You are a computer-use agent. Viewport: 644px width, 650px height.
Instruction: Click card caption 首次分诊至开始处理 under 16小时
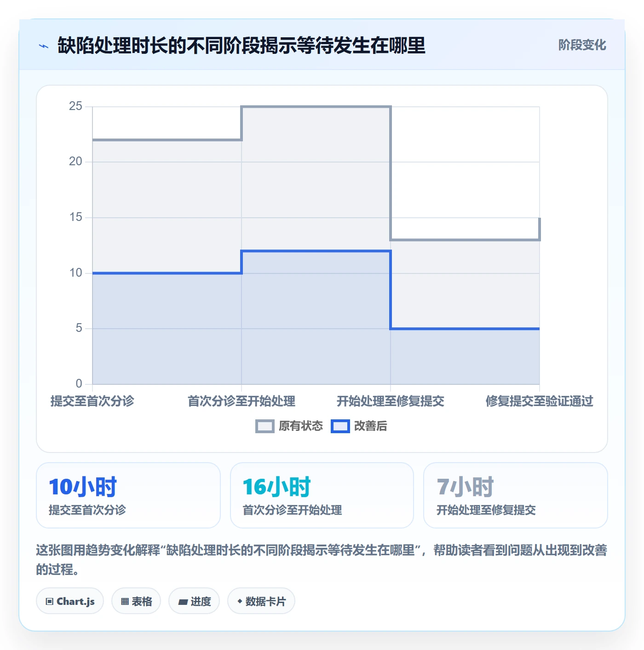(x=293, y=510)
